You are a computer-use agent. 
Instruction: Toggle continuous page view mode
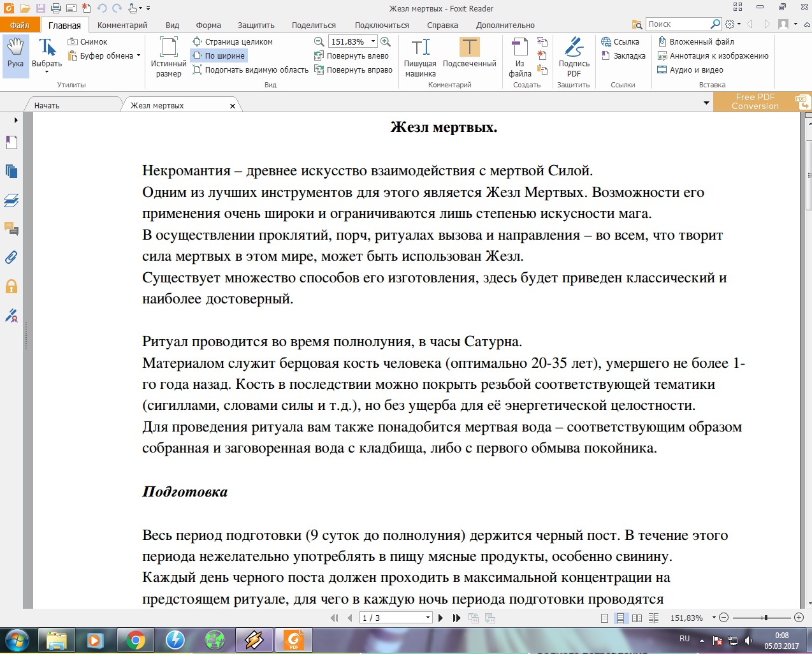[x=620, y=618]
